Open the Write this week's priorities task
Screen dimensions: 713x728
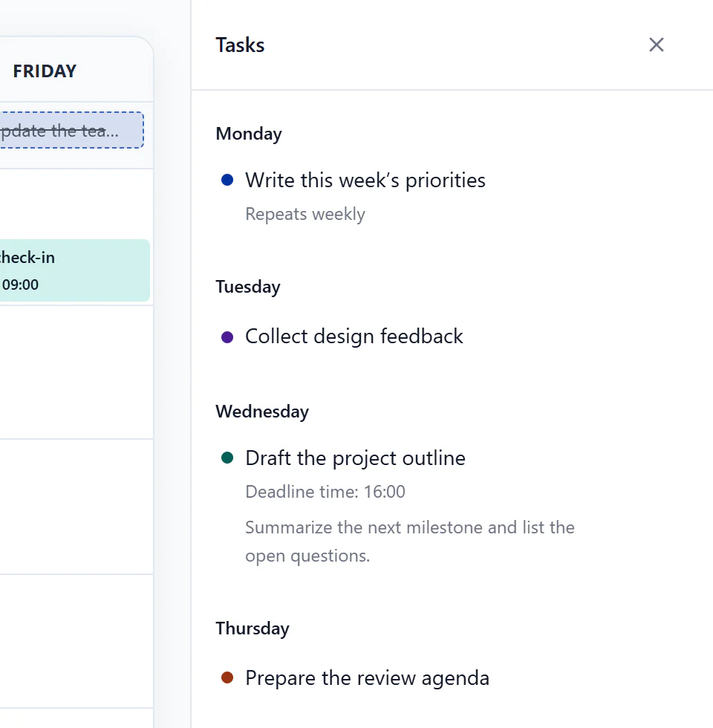365,180
